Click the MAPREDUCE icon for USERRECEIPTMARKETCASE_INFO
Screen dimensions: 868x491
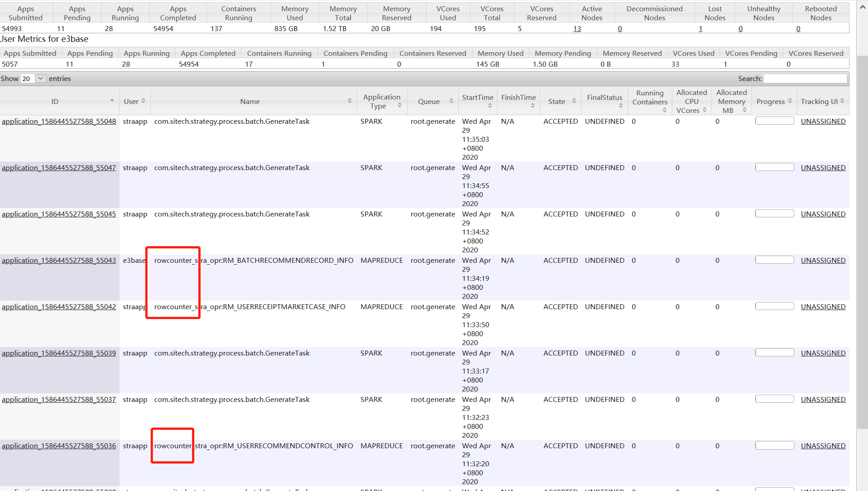(x=381, y=306)
